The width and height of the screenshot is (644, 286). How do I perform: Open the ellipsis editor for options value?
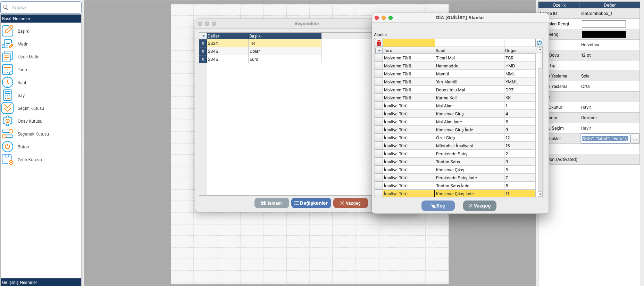[x=635, y=139]
